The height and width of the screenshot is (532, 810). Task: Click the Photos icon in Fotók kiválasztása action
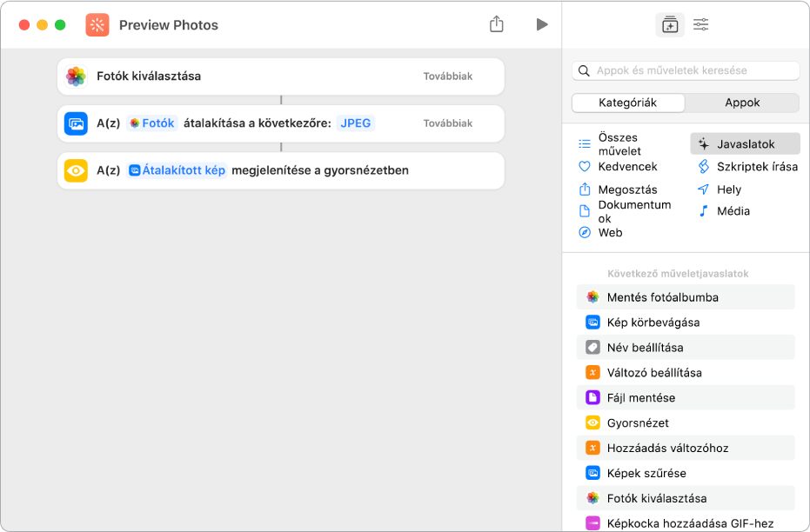pos(77,76)
